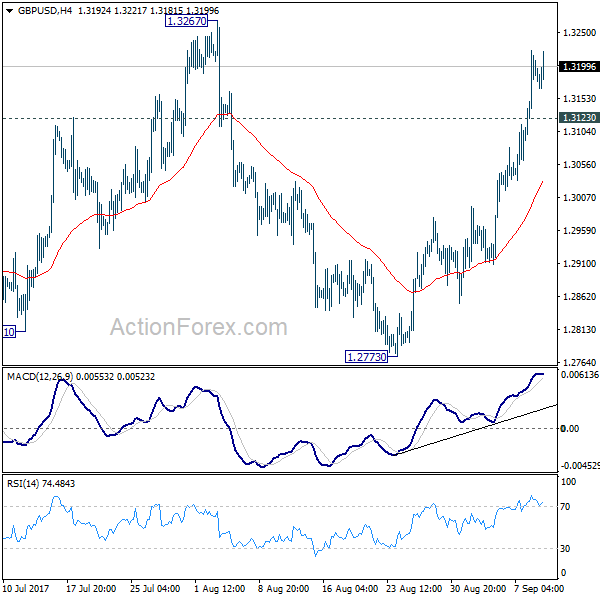Click the 17 Jul 20:00 time label

(91, 589)
